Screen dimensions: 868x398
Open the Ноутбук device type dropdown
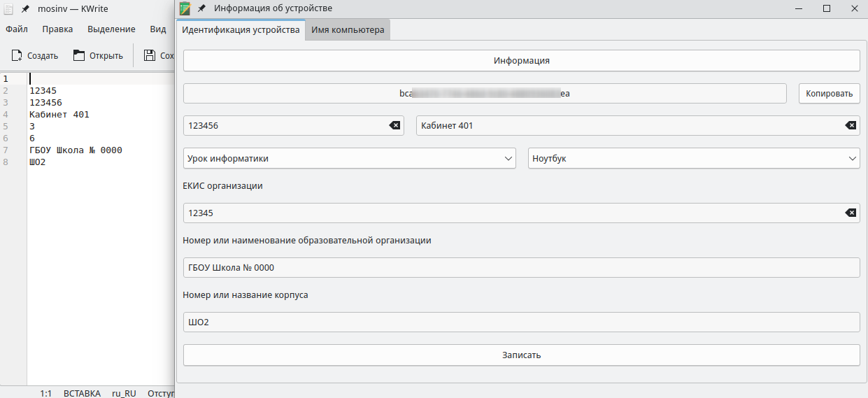pyautogui.click(x=693, y=159)
